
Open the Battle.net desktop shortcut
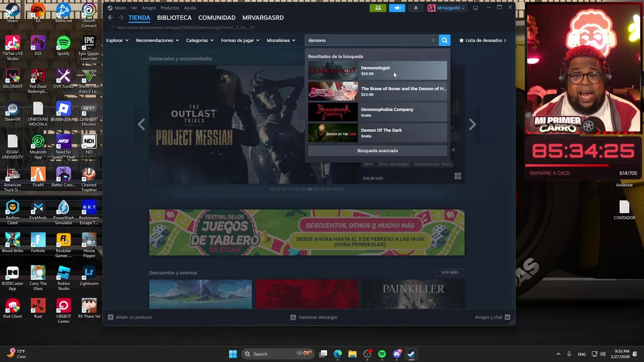point(63,14)
